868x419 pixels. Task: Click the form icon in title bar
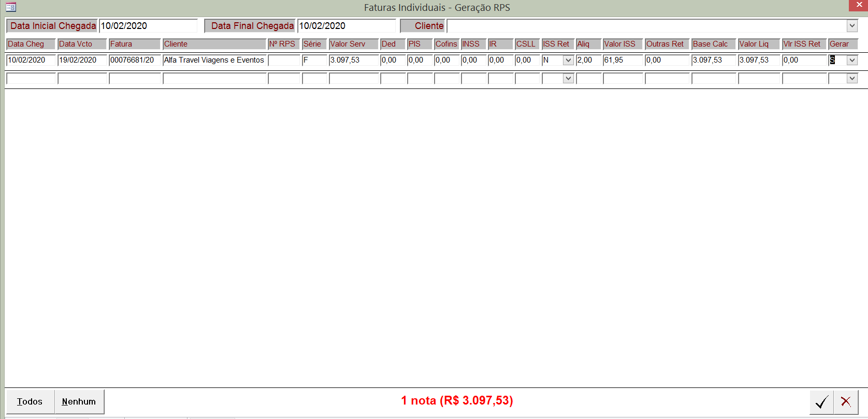(11, 7)
